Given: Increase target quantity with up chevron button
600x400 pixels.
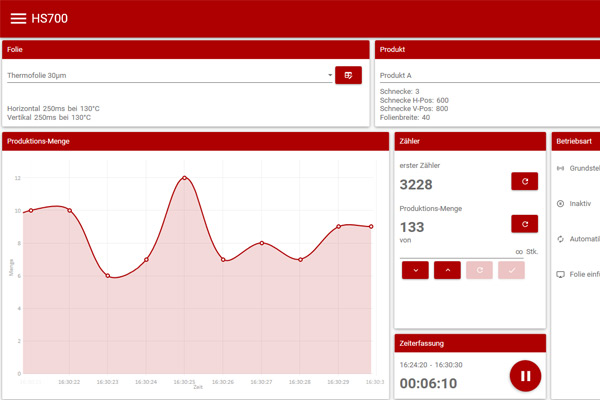Looking at the screenshot, I should click(447, 270).
